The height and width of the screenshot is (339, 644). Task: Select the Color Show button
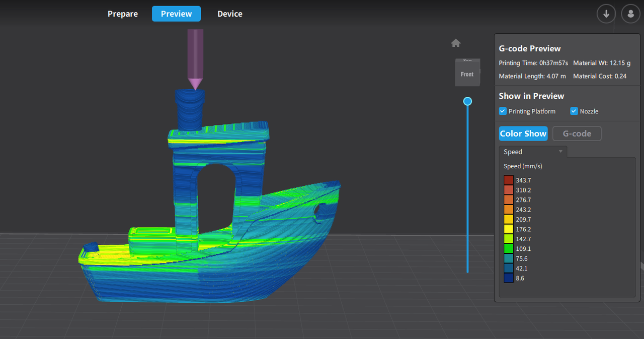523,133
